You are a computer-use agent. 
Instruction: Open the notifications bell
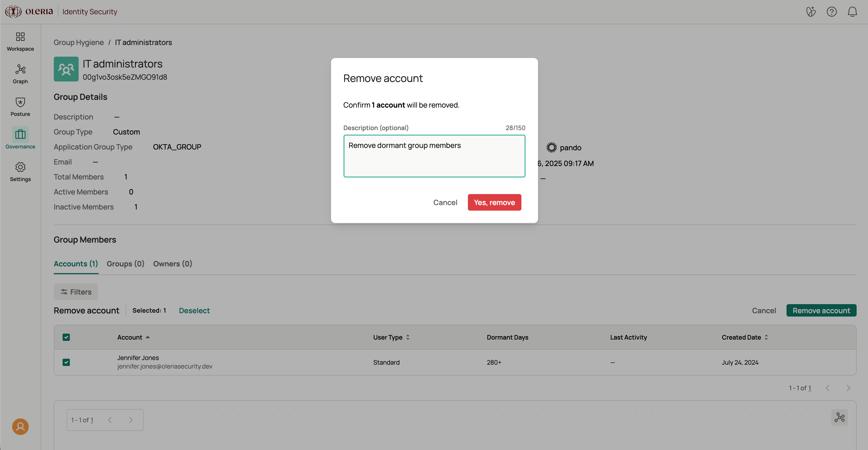[x=852, y=11]
